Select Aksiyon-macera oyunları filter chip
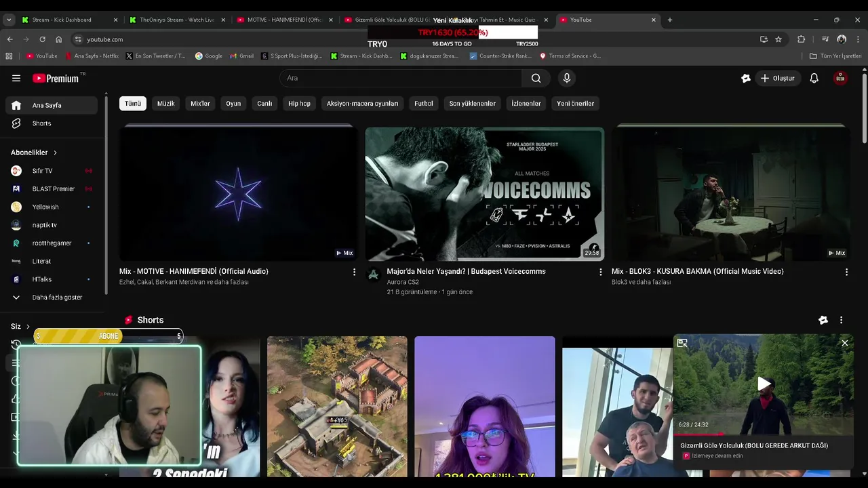 (x=362, y=104)
